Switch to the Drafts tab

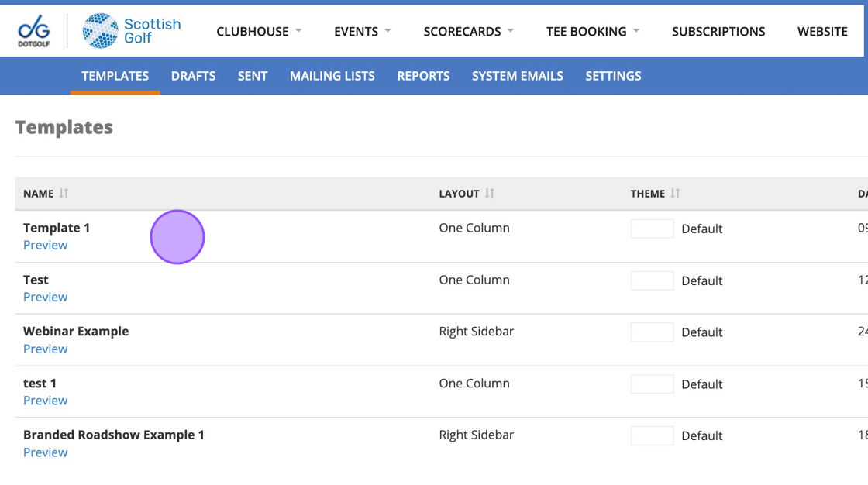click(193, 76)
